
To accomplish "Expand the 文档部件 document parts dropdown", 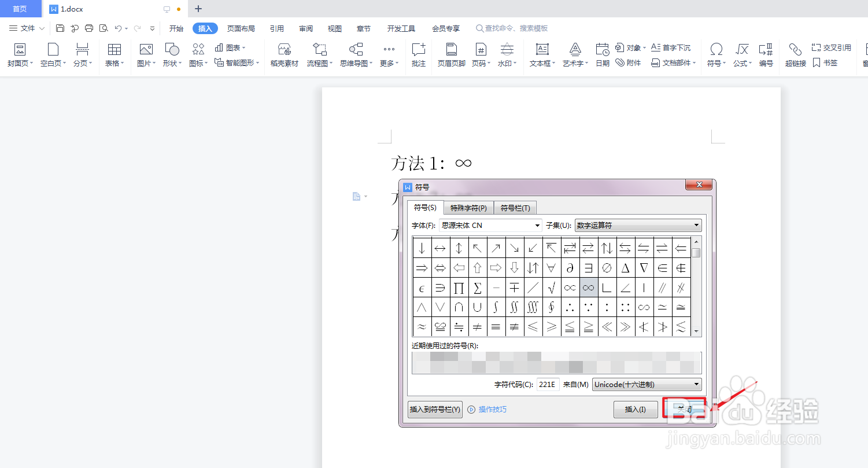I will coord(674,62).
